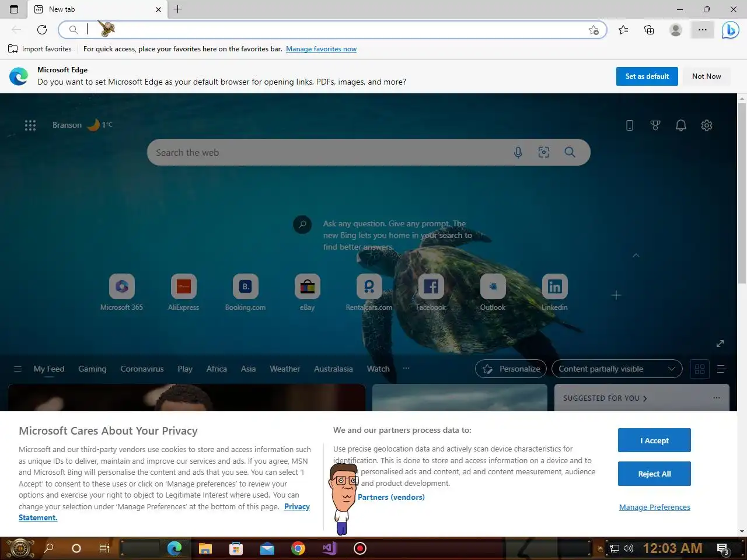
Task: Open the Bing sidebar button
Action: (x=730, y=30)
